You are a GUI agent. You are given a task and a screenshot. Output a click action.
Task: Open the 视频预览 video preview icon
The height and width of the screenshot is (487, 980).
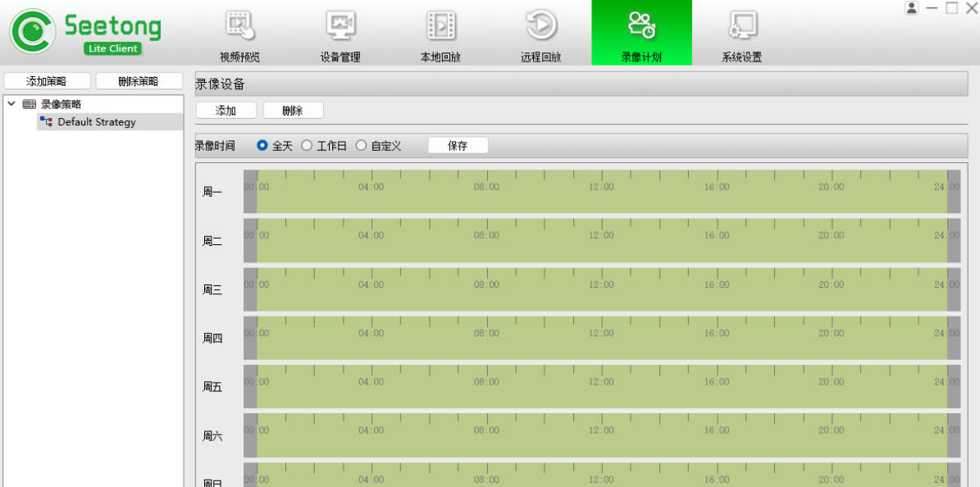(239, 26)
